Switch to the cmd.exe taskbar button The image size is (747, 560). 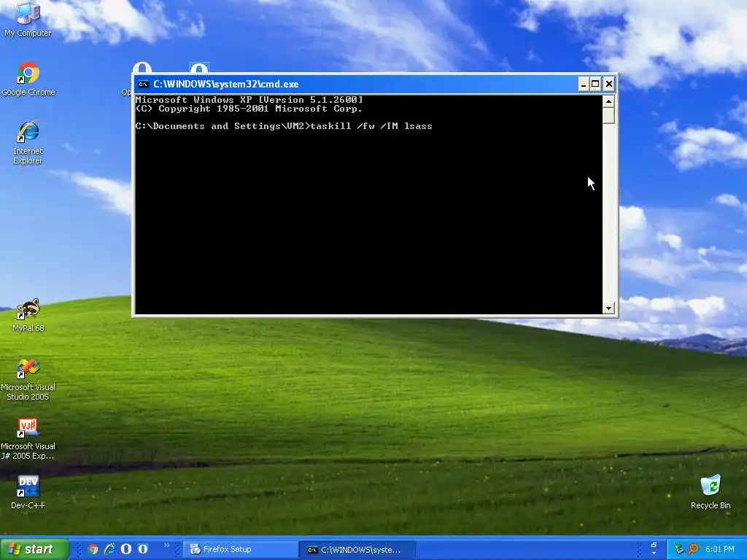pyautogui.click(x=357, y=550)
